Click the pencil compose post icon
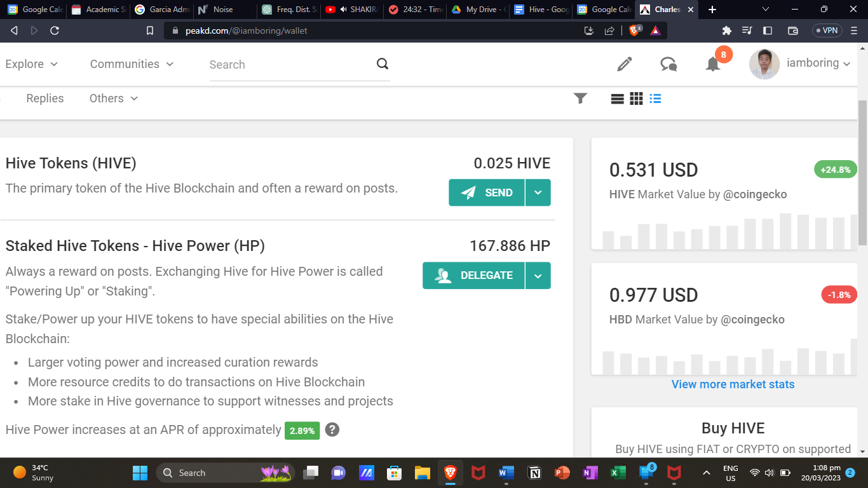Viewport: 868px width, 488px height. click(x=625, y=64)
